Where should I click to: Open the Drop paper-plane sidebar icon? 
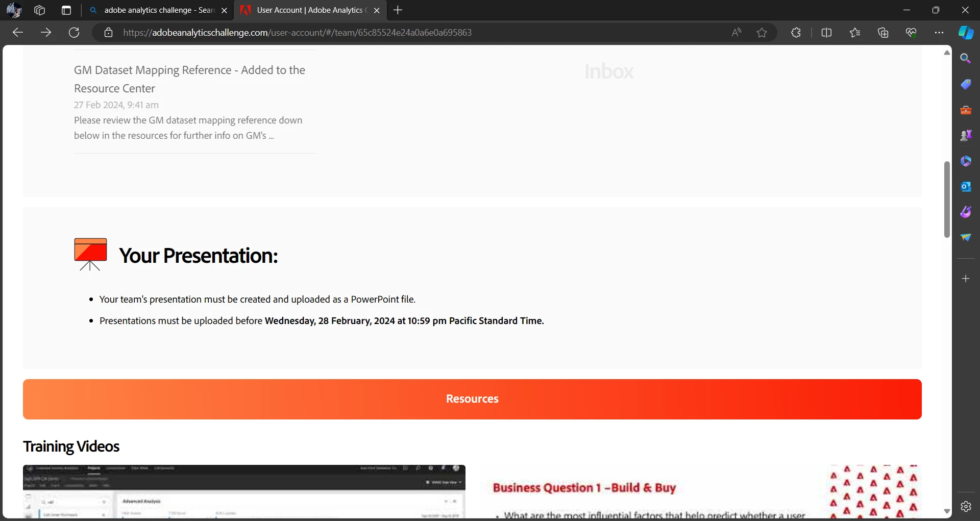click(x=966, y=237)
